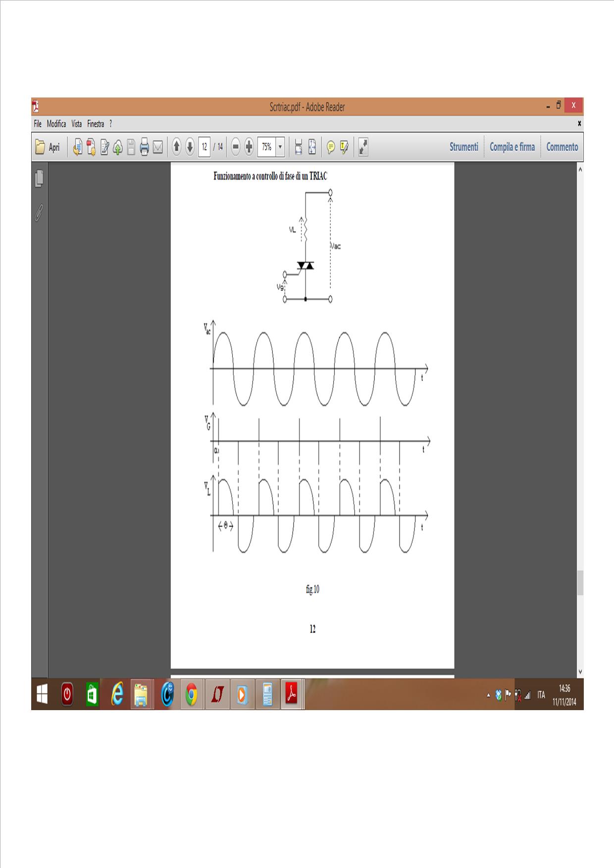This screenshot has height=868, width=614.
Task: Click the vertical scrollbar thumb
Action: pos(580,582)
